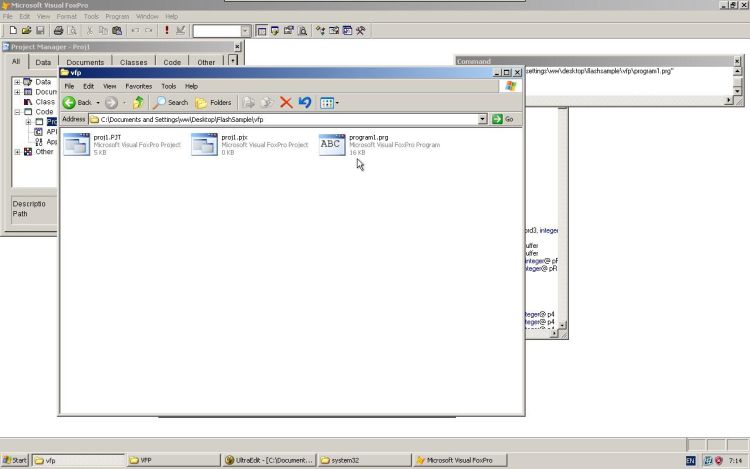Click the Object Browser toolbar icon
Viewport: 750px width, 469px height.
(334, 31)
